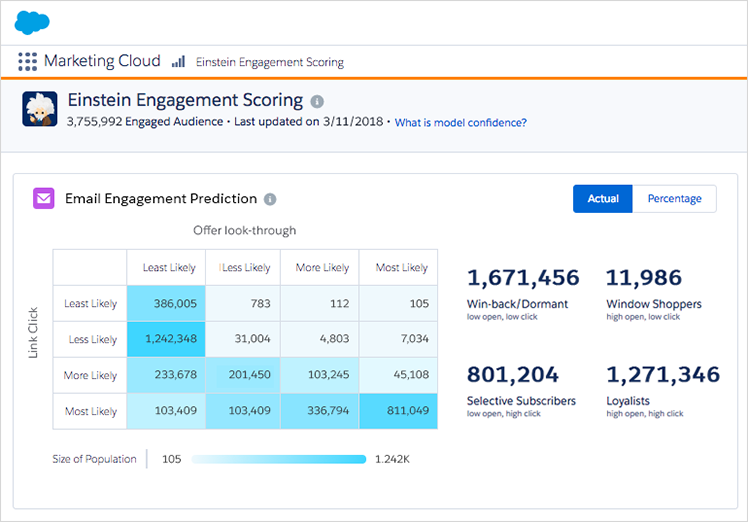
Task: Select cell with value 4,803
Action: pos(320,339)
